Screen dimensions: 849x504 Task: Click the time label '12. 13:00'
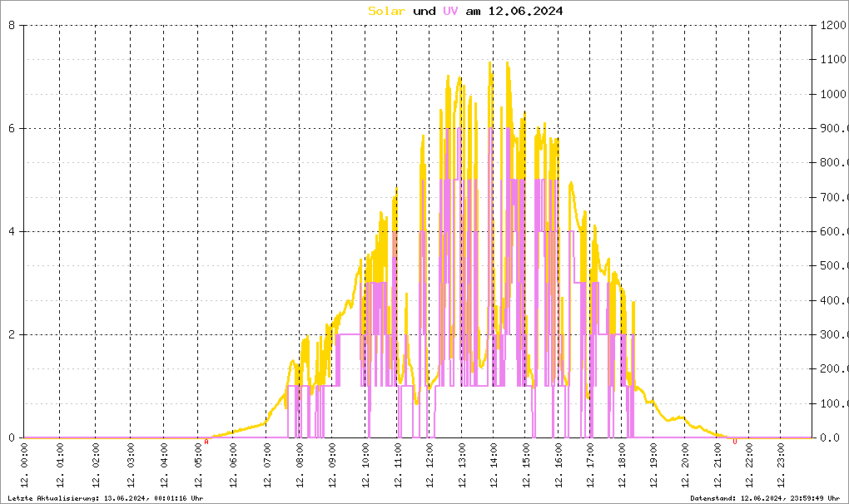[462, 465]
